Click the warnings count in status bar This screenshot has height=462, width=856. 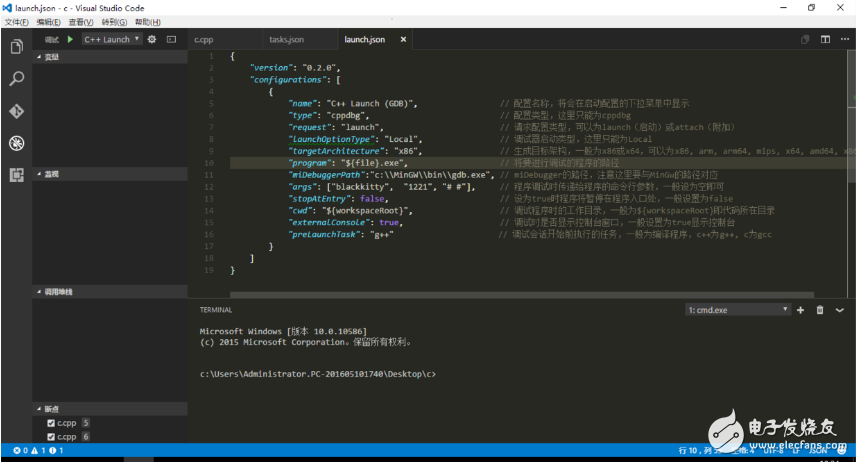[38, 451]
